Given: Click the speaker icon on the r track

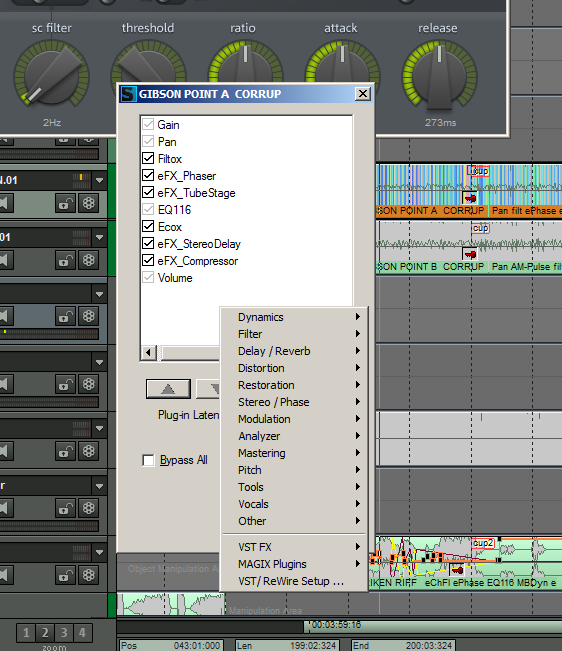Looking at the screenshot, I should [x=6, y=508].
